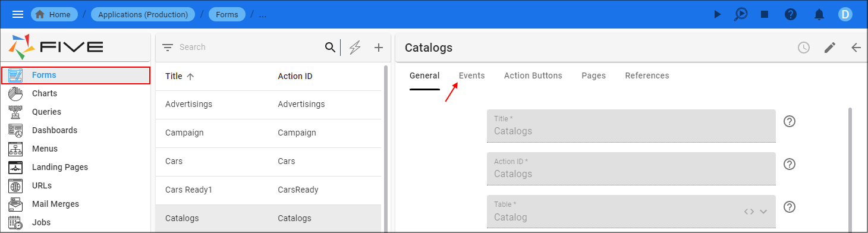Viewport: 868px width, 233px height.
Task: Switch to Events tab
Action: point(471,76)
